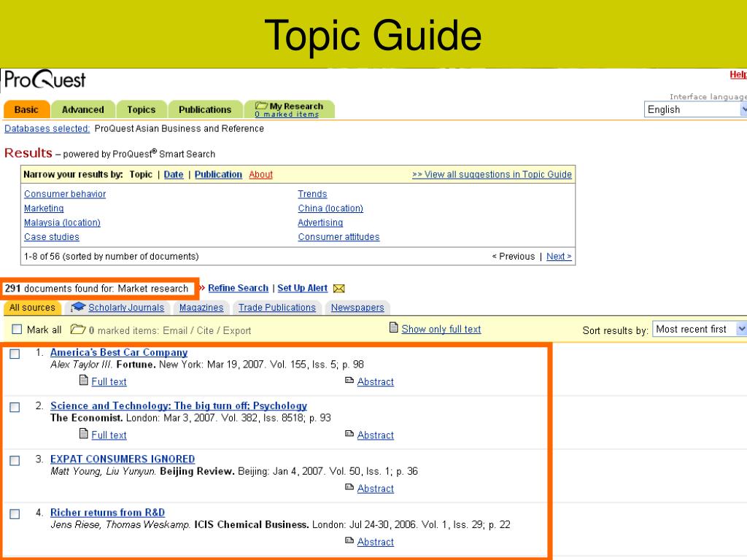
Task: Select the All sources tab
Action: pyautogui.click(x=32, y=308)
